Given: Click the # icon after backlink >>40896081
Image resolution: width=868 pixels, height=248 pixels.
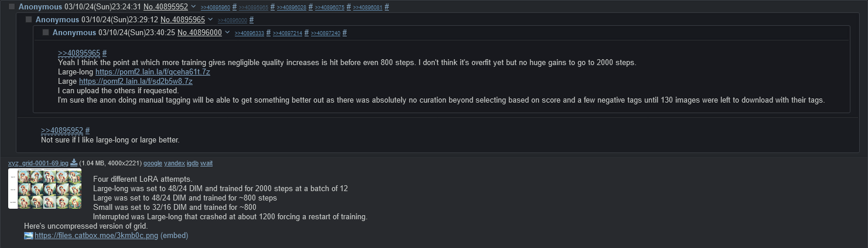Looking at the screenshot, I should point(387,7).
